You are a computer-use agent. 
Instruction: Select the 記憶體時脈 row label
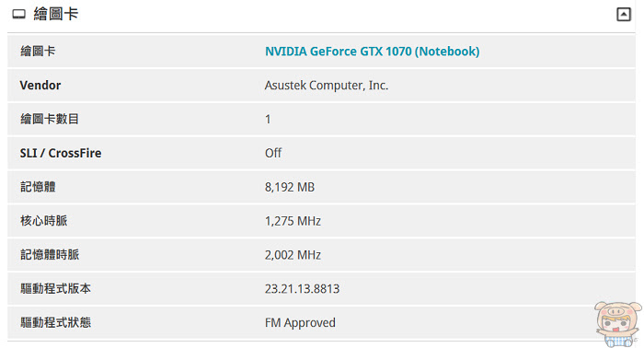pyautogui.click(x=50, y=255)
